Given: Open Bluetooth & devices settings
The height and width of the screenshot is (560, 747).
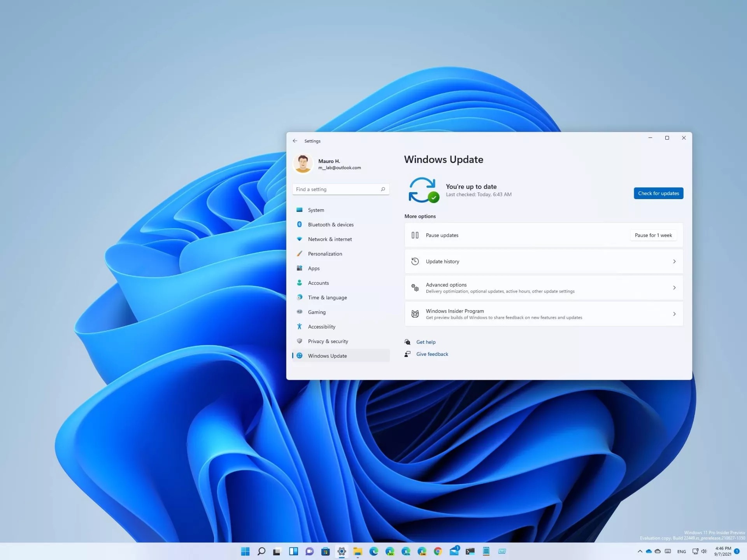Looking at the screenshot, I should point(330,225).
